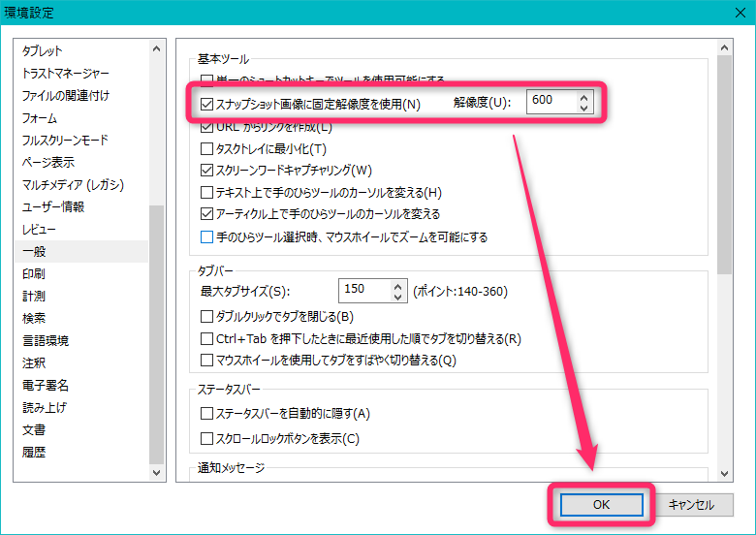Viewport: 756px width, 535px height.
Task: Disable スクリーンワードキャプチャリング checkbox
Action: 206,171
